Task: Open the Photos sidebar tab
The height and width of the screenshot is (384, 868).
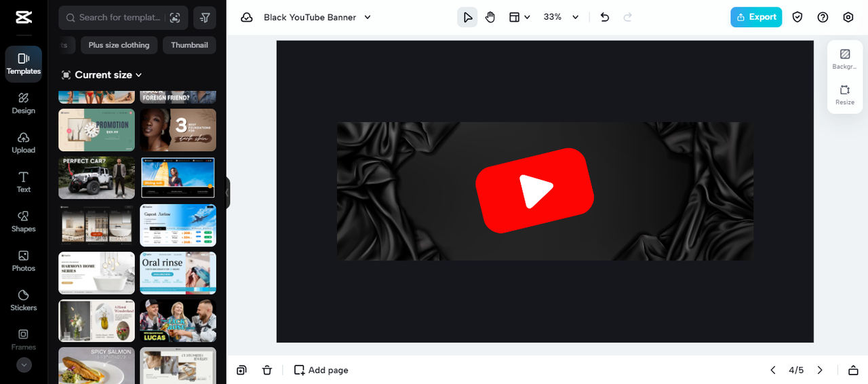Action: (x=24, y=261)
